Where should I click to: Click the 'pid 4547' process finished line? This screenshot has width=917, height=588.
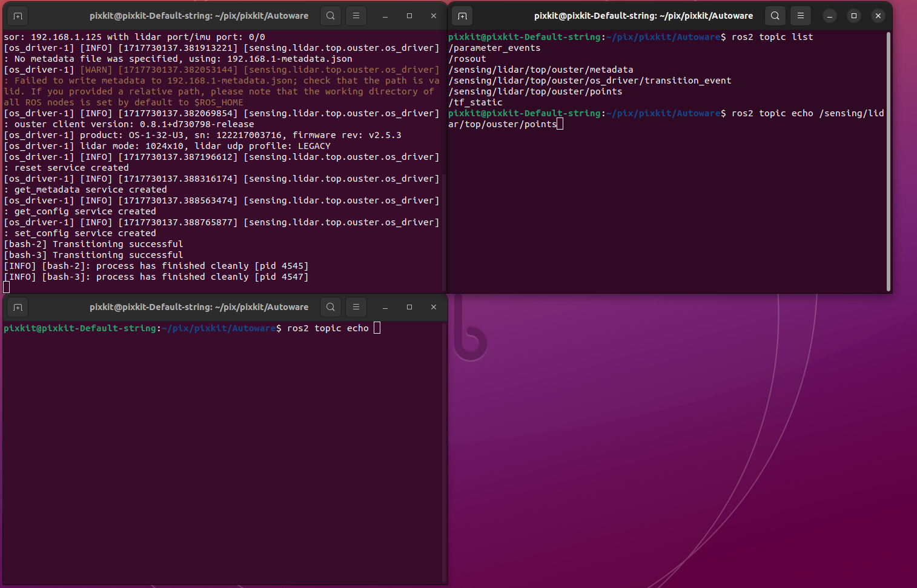(x=156, y=277)
